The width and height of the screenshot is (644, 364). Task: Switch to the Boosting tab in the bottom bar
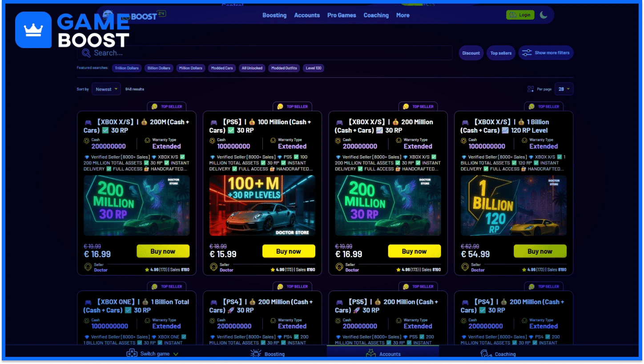[x=268, y=354]
